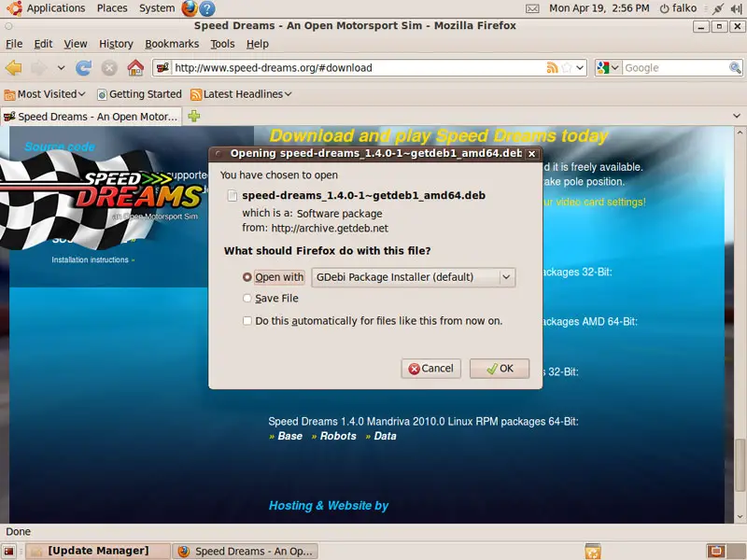The width and height of the screenshot is (747, 560).
Task: Click the Cancel button in the dialog
Action: 430,369
